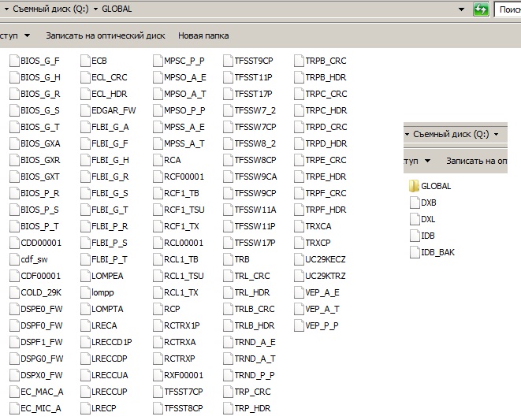This screenshot has height=420, width=521.
Task: Click GLOBAL segment in the address bar path
Action: tap(116, 9)
